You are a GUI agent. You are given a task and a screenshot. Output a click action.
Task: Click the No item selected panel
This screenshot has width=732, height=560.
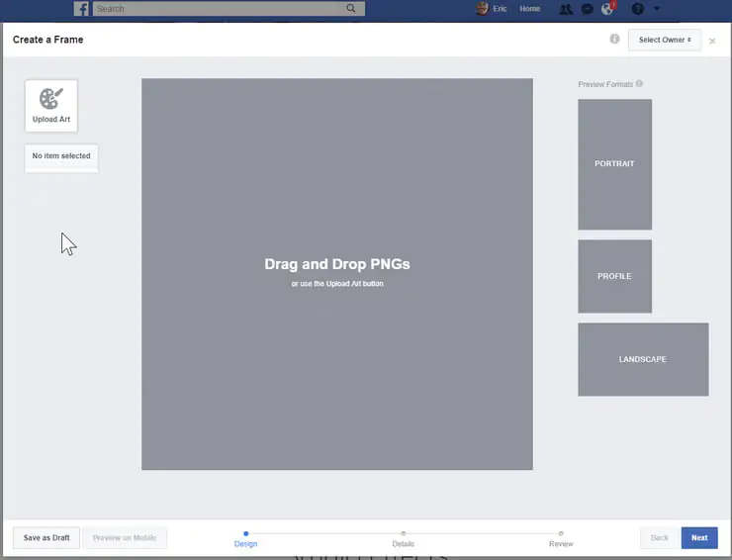pos(61,158)
